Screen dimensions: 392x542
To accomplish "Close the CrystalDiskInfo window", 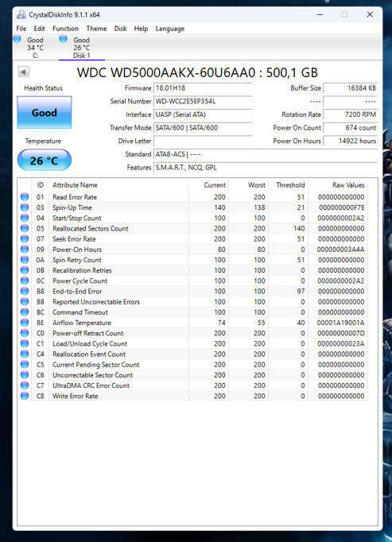I will pyautogui.click(x=370, y=14).
